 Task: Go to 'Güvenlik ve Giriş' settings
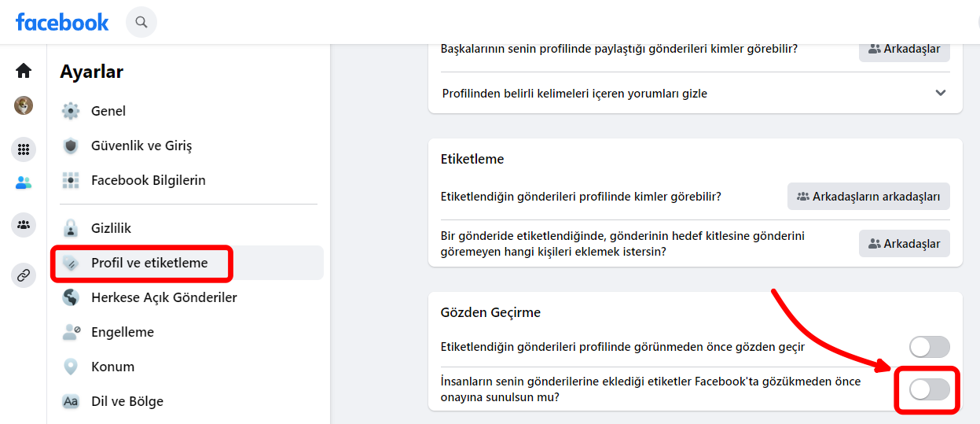pyautogui.click(x=141, y=146)
